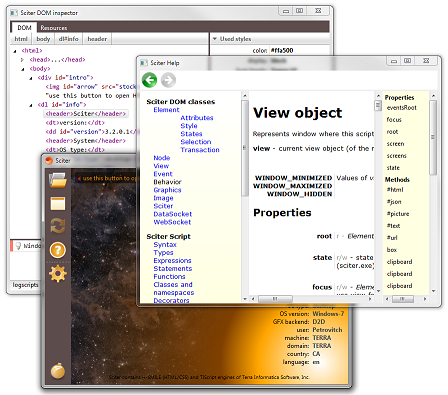Click the orange ball icon at Sciter sidebar bottom
Viewport: 448px width, 395px height.
(x=58, y=371)
